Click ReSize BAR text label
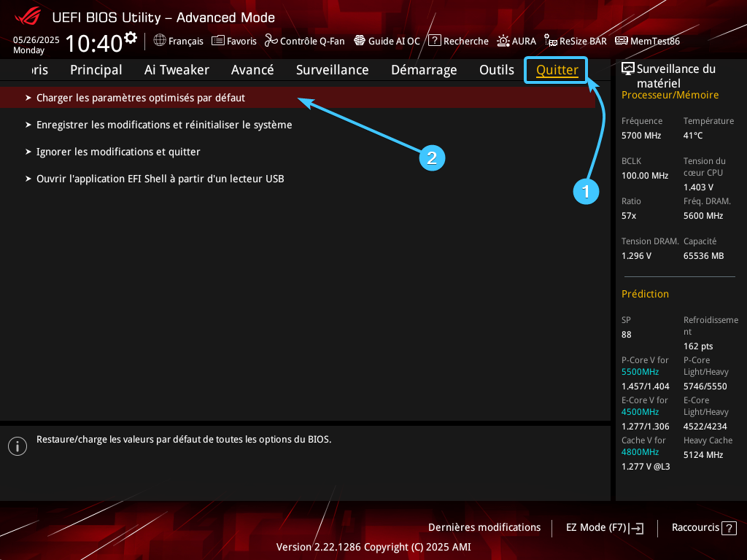Screen dimensions: 747x560 (583, 42)
